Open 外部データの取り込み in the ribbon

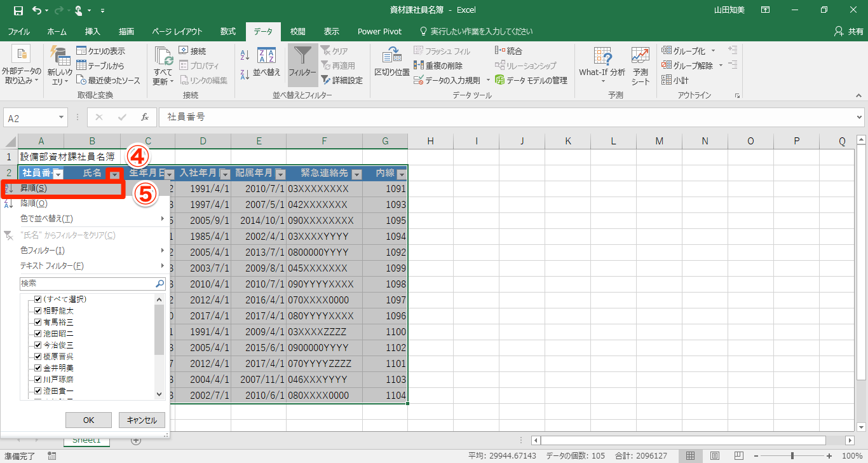[21, 66]
